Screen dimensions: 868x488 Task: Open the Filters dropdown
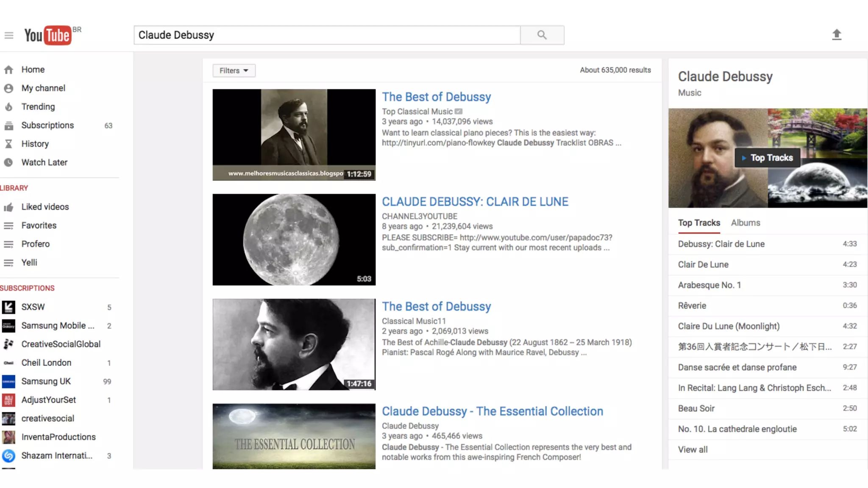[234, 71]
